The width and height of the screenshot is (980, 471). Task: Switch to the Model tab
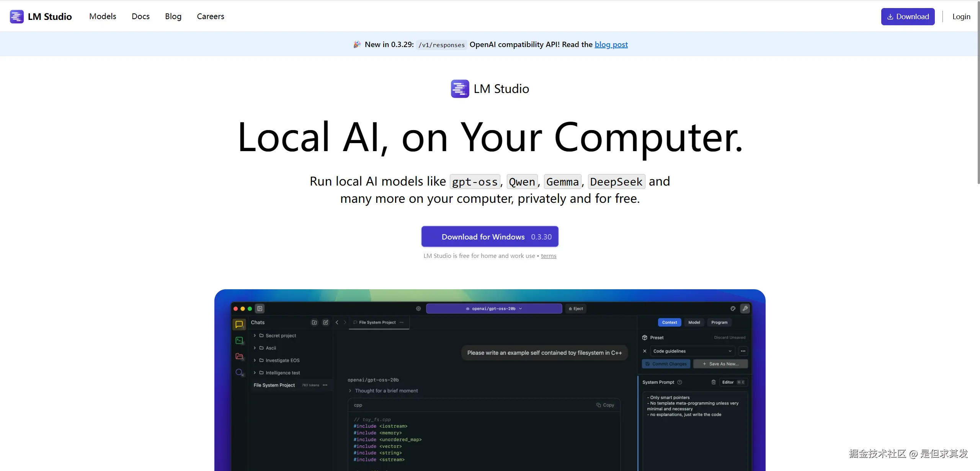694,322
